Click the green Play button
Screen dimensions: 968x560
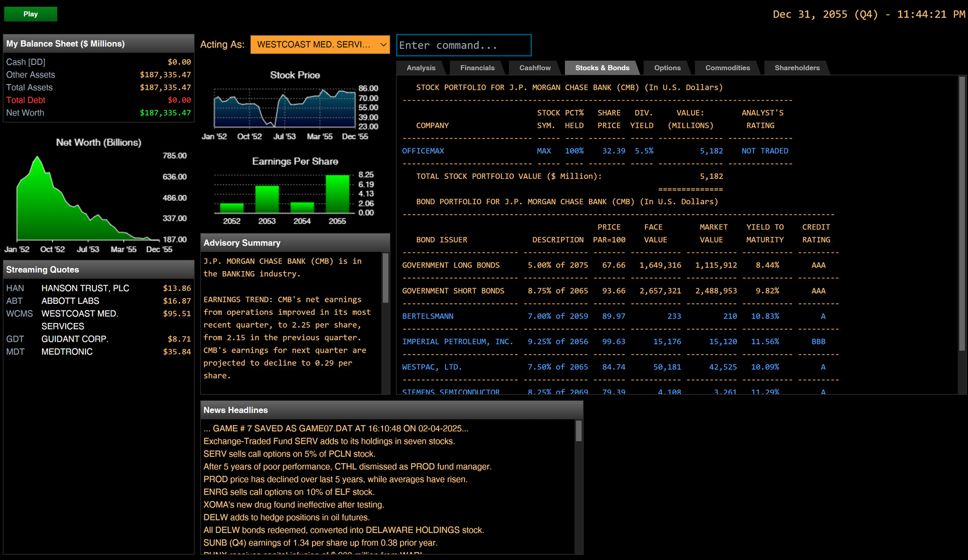(31, 14)
